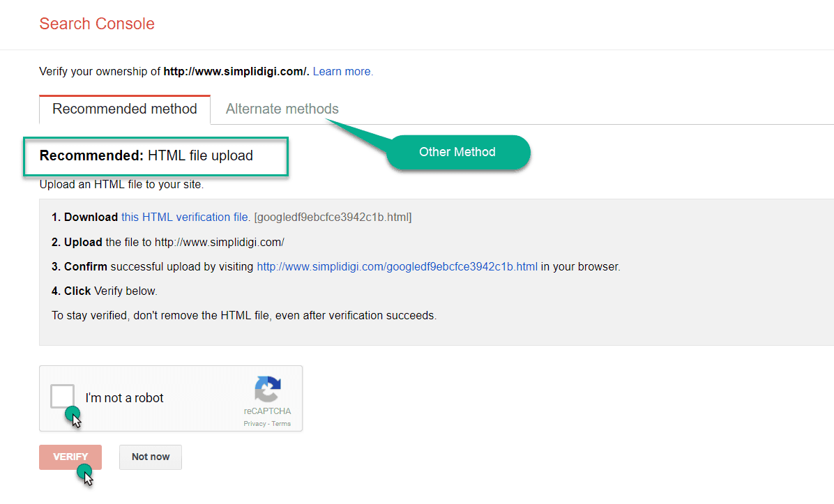The image size is (834, 504).
Task: Open the Learn more link
Action: click(x=342, y=71)
